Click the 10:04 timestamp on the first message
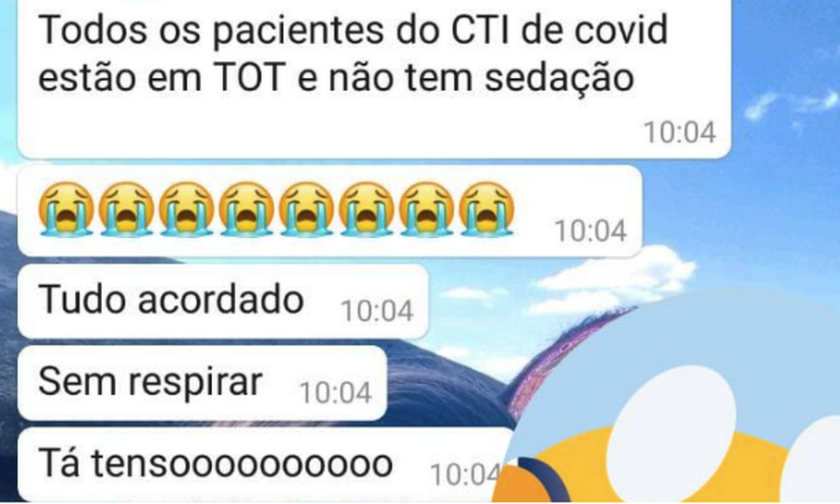 [680, 132]
